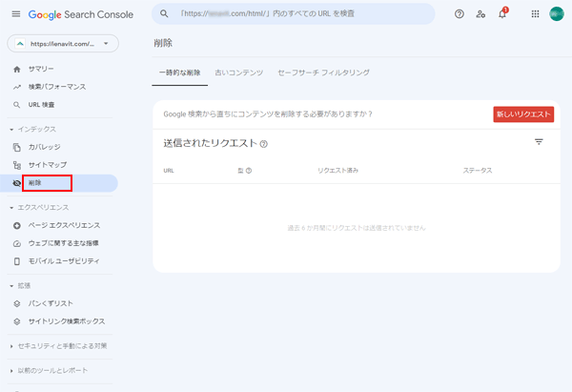Open users and permissions settings icon
This screenshot has width=572, height=392.
click(480, 14)
